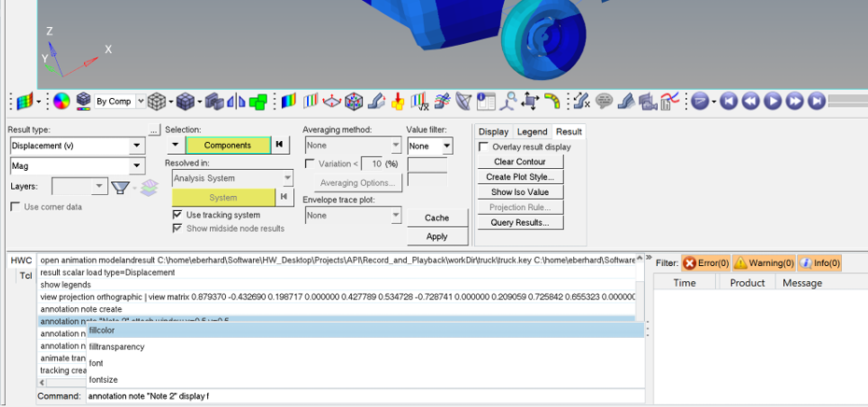Click the curved color band icon

(552, 101)
